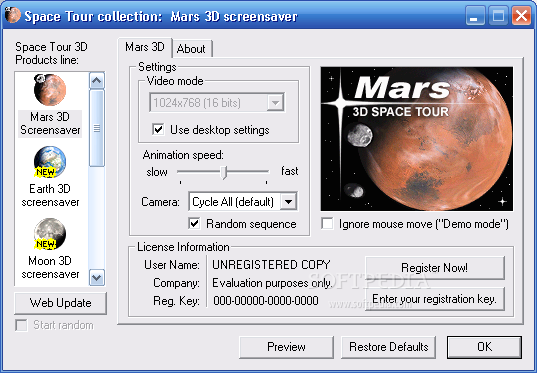Close the Space Tour collection window

coord(521,16)
